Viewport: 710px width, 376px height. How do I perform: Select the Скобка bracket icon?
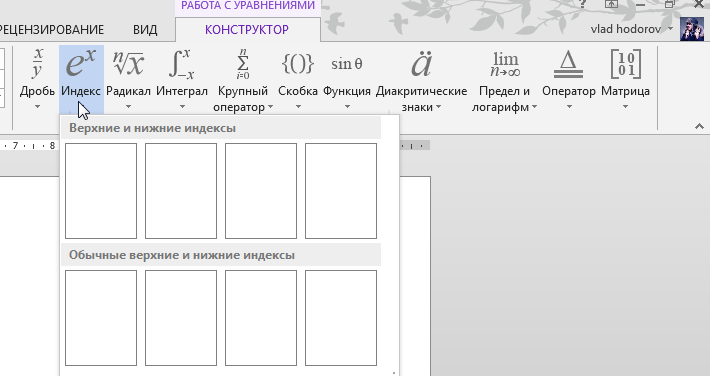[297, 64]
